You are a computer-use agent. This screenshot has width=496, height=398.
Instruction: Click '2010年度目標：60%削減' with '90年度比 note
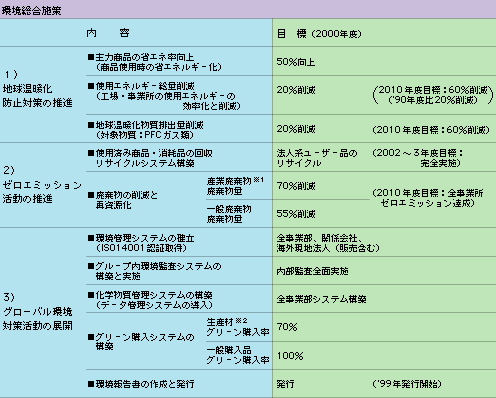tap(433, 95)
